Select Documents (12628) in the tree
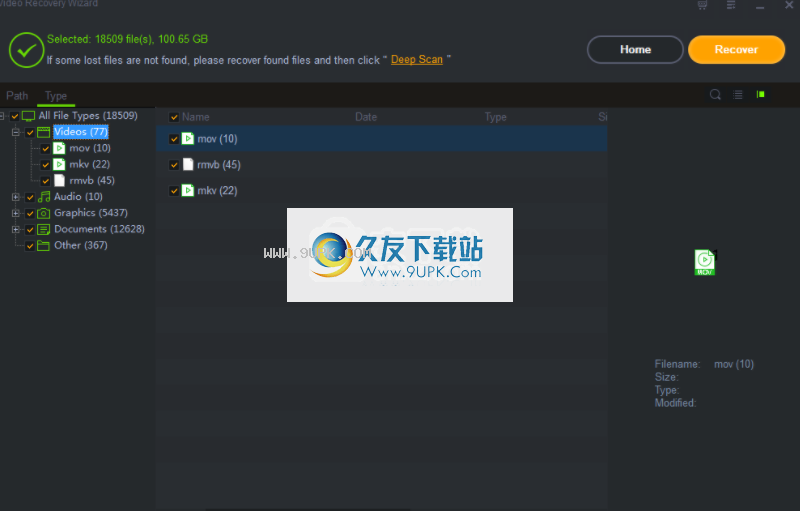 click(99, 229)
